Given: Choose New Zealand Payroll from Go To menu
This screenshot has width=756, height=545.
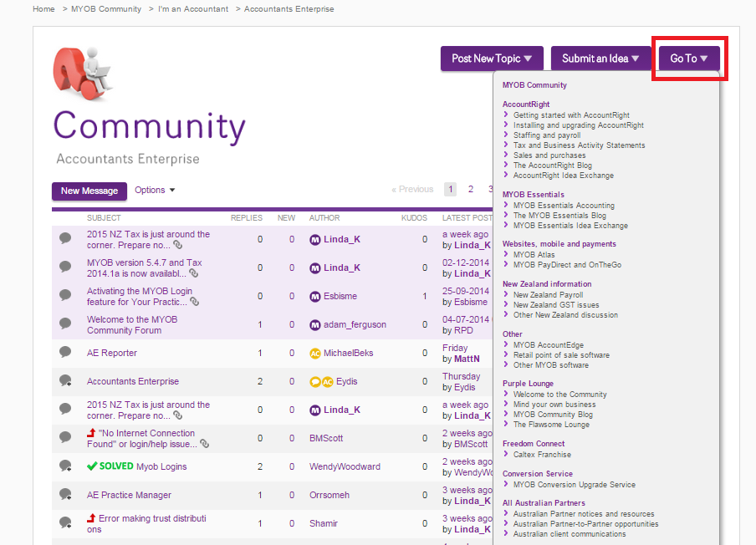Looking at the screenshot, I should pos(548,295).
